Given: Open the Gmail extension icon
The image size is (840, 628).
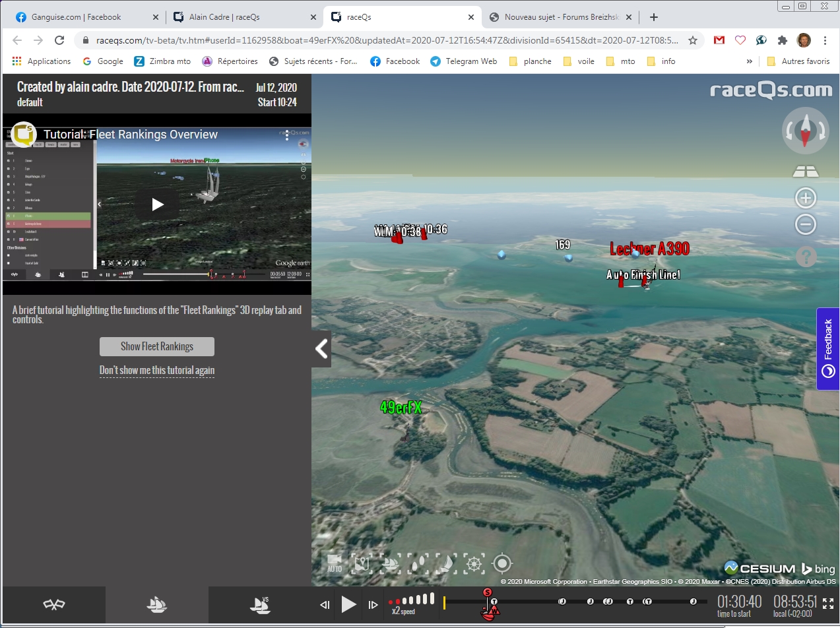Looking at the screenshot, I should coord(719,40).
